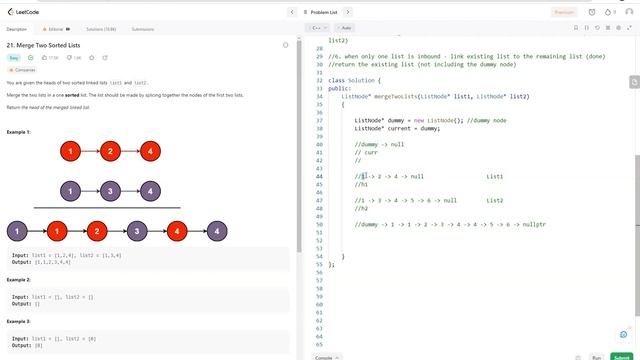640x360 pixels.
Task: Click the description panel scrollbar
Action: (x=299, y=147)
